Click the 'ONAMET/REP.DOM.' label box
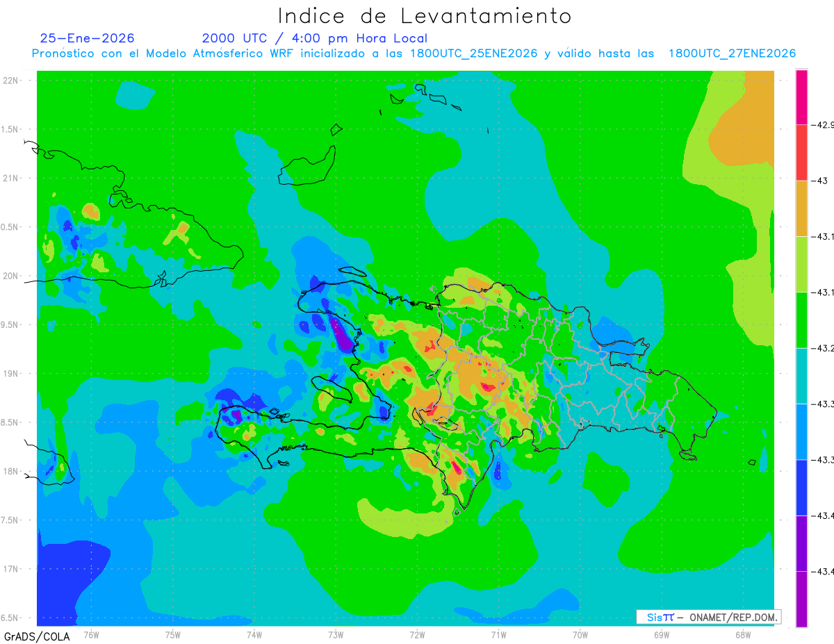The height and width of the screenshot is (644, 834). (709, 617)
